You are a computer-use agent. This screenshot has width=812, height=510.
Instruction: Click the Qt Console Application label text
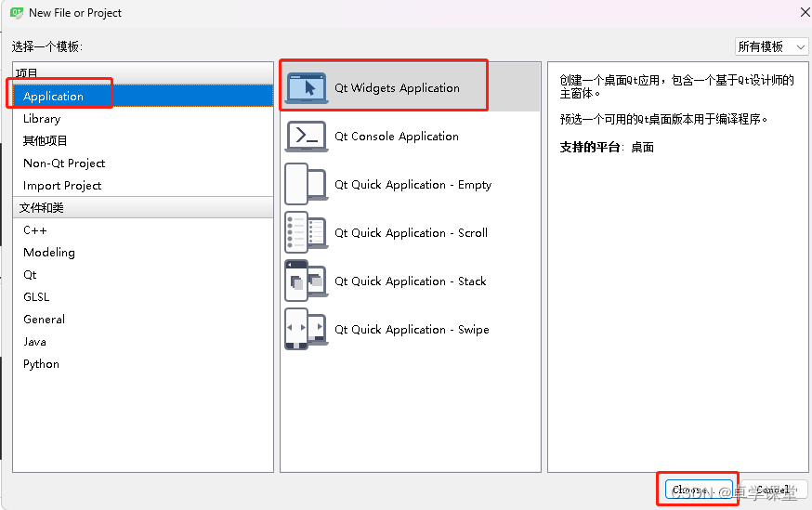click(x=396, y=137)
